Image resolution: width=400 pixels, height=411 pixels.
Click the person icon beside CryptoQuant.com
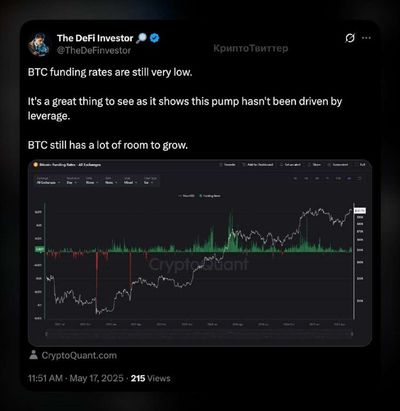click(x=33, y=355)
